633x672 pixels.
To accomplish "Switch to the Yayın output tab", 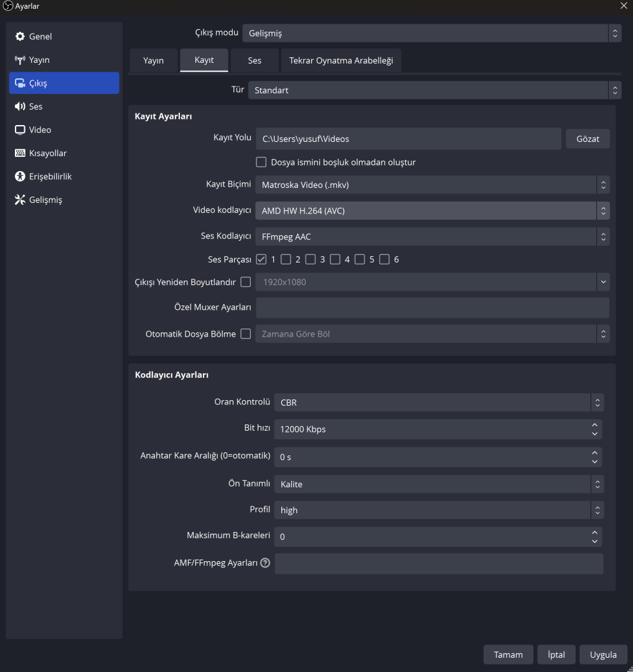I will [153, 61].
